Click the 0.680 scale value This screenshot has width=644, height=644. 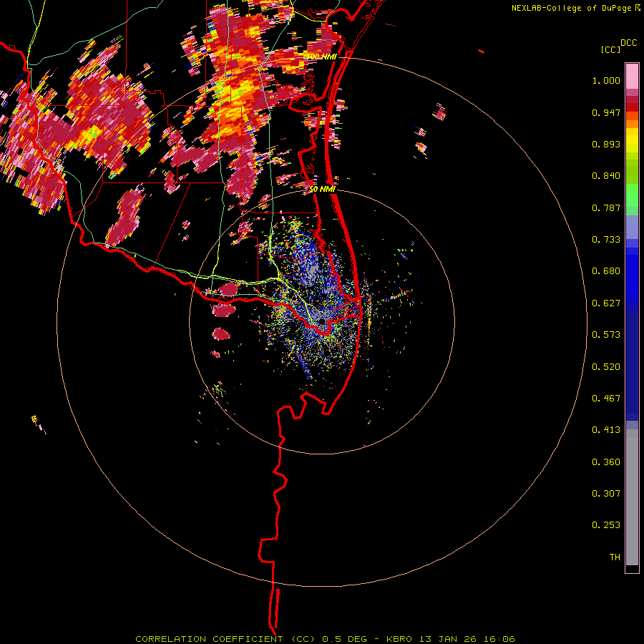pos(606,271)
